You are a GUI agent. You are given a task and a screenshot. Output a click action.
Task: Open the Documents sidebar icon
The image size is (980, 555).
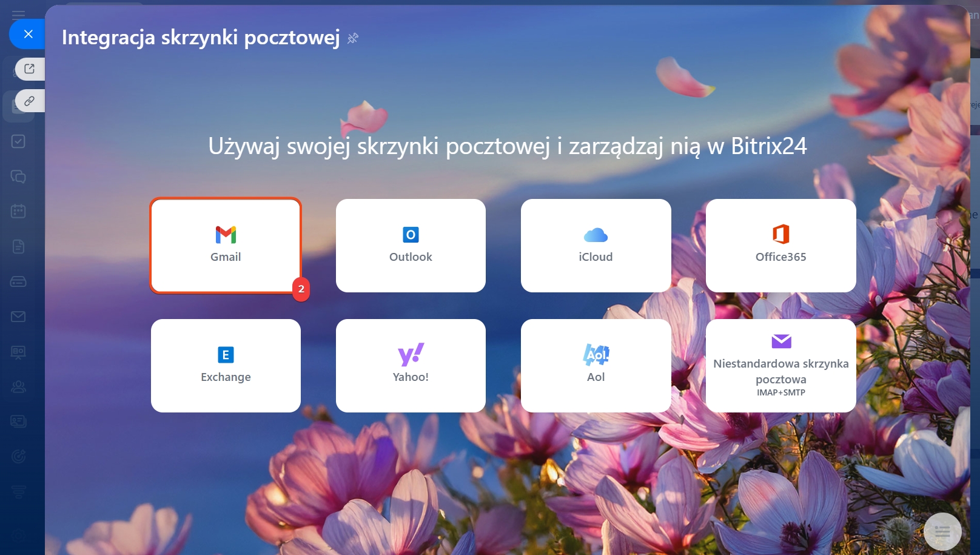[x=18, y=246]
